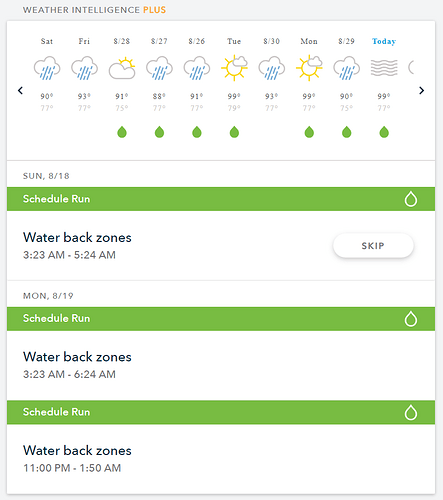Click green water drop under 8/28
443x500 pixels.
point(122,132)
